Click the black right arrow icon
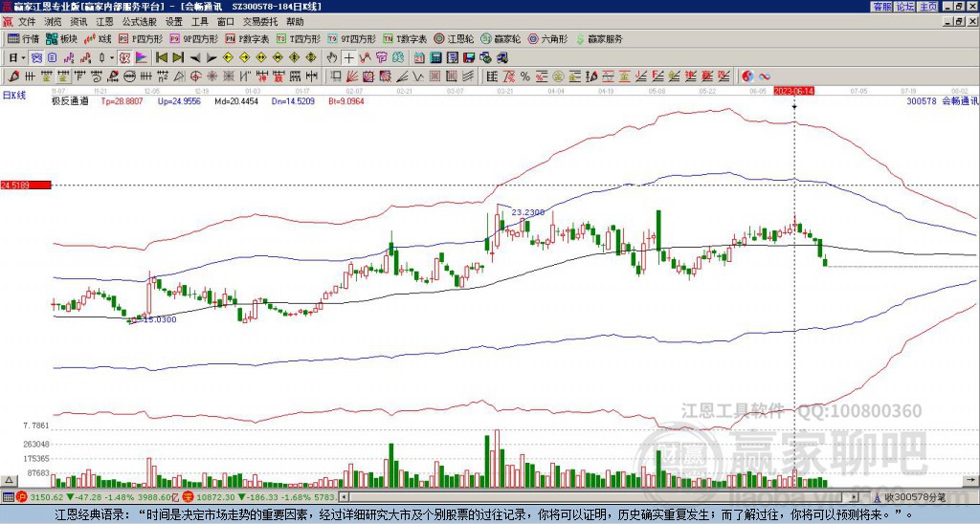Viewport: 980px width, 524px height. (x=212, y=58)
